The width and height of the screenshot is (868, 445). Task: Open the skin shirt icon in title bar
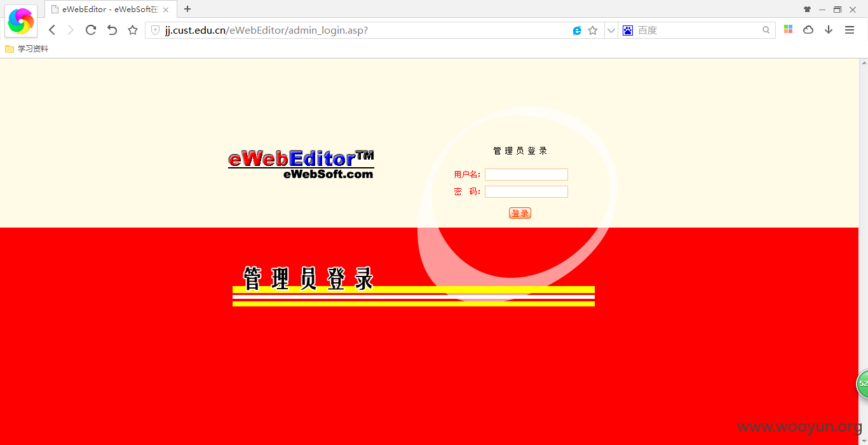807,10
